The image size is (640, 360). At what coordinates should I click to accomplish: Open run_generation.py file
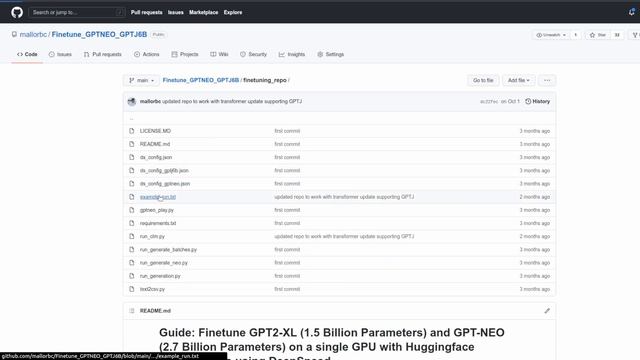[x=160, y=276]
